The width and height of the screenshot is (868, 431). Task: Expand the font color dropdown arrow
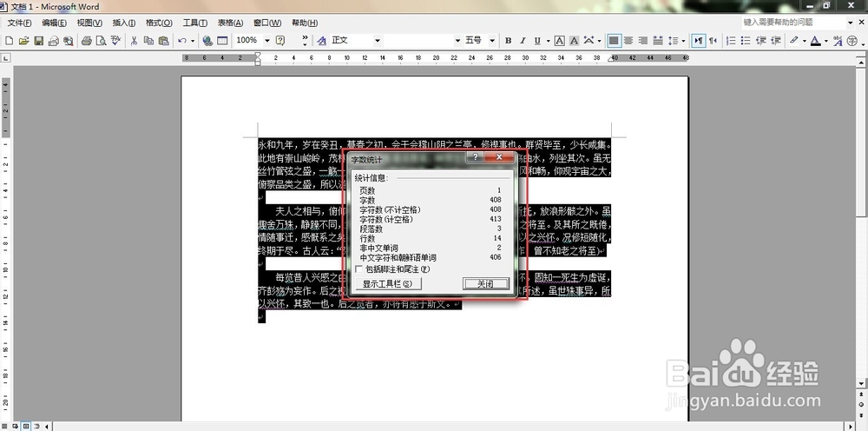tap(826, 41)
